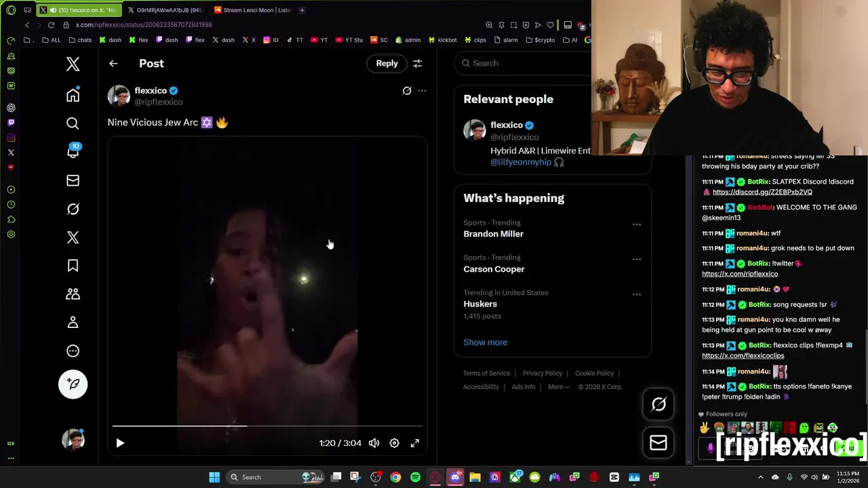Open Messages envelope in the X sidebar
Screen dimensions: 868x488
(x=73, y=180)
